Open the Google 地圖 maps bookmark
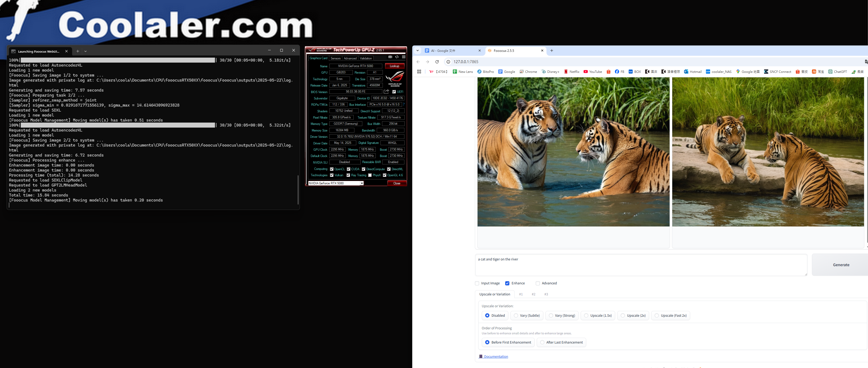This screenshot has width=868, height=368. 747,72
